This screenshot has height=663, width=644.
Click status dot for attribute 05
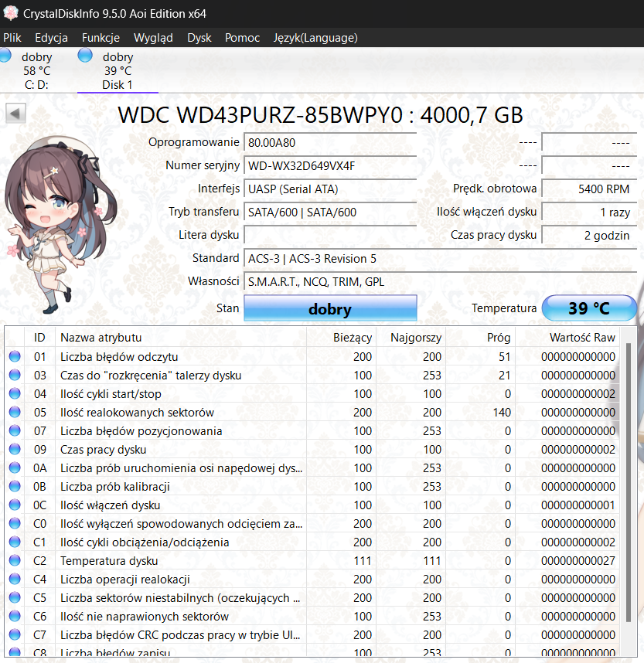(15, 412)
